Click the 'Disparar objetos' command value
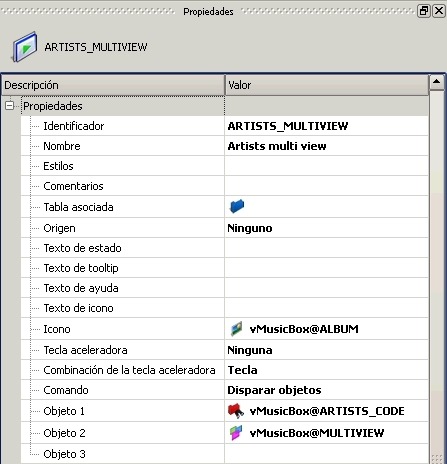Image resolution: width=447 pixels, height=464 pixels. pos(274,390)
